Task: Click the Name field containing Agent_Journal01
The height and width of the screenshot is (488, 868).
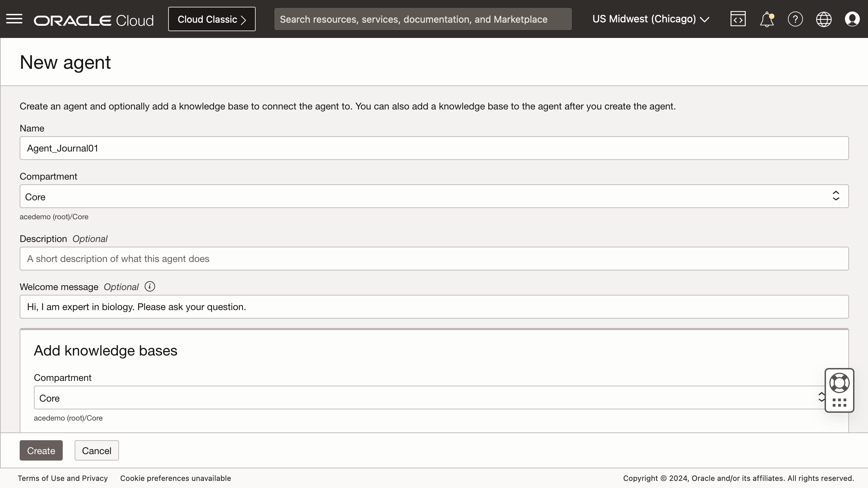Action: pos(434,148)
